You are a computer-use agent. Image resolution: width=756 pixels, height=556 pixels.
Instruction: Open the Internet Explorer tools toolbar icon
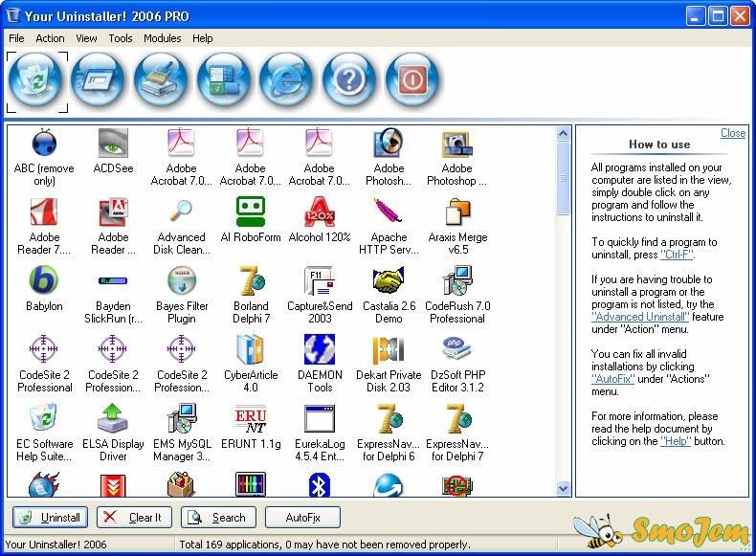(286, 81)
